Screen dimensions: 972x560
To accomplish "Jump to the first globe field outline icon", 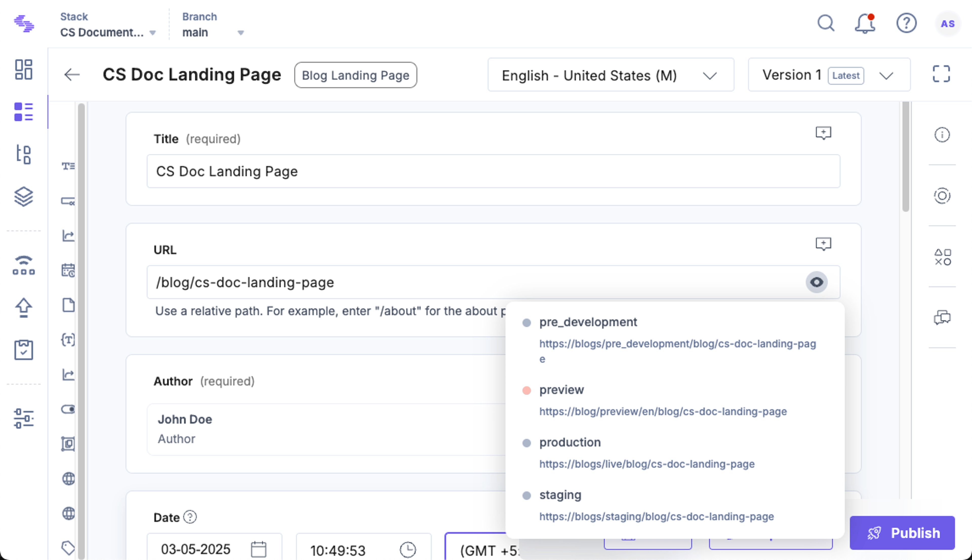I will pyautogui.click(x=68, y=479).
